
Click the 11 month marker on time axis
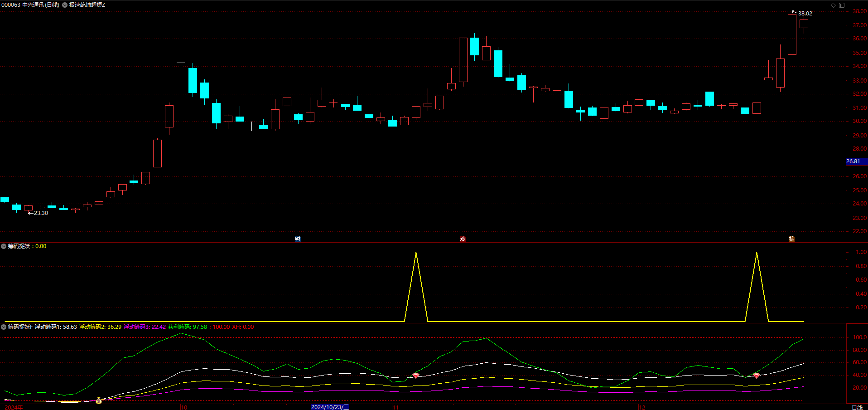click(395, 407)
